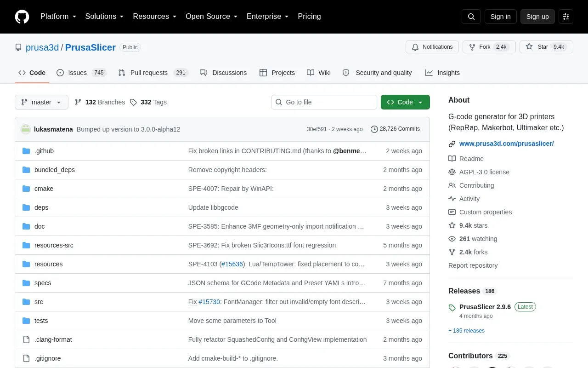Open the prusa3d owner link
This screenshot has width=588, height=368.
42,47
